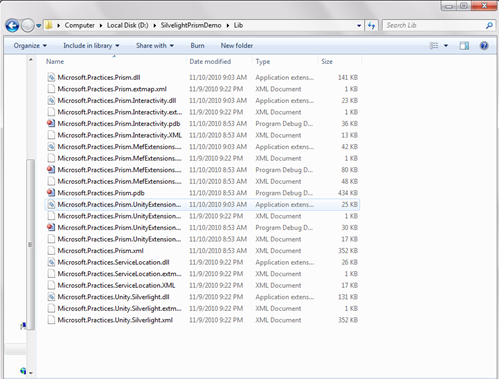The height and width of the screenshot is (379, 499).
Task: Navigate to Local Disk (D:) breadcrumb
Action: [127, 25]
